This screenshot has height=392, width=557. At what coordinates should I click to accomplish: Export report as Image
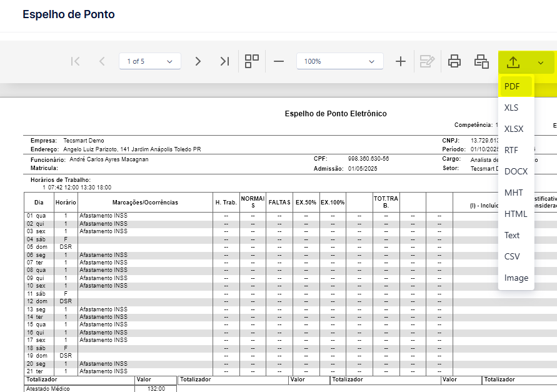(x=516, y=278)
